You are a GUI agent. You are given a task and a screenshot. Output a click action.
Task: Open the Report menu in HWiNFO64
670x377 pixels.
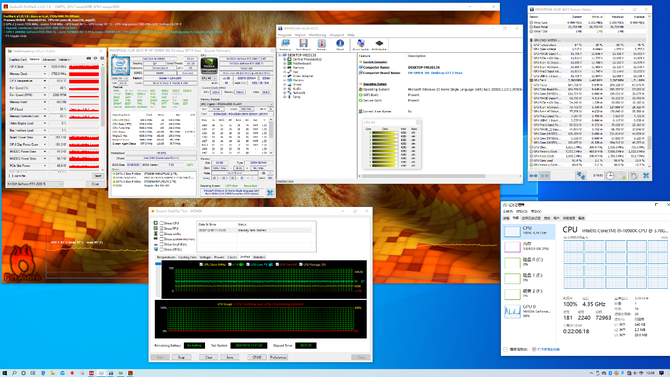click(300, 35)
